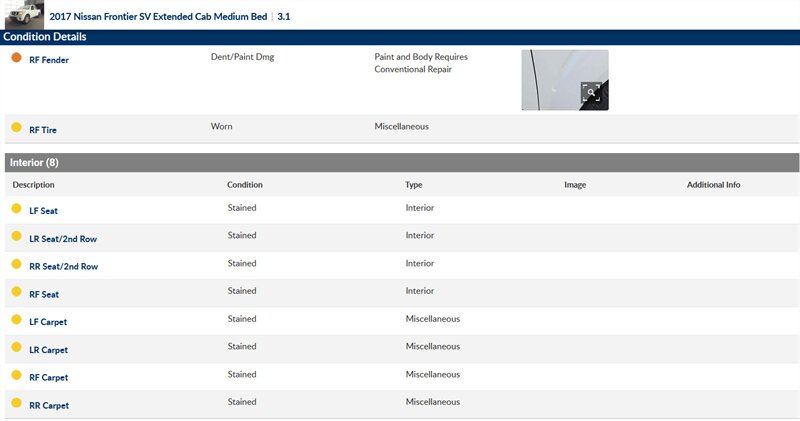Open the RF Fender condition item

pos(49,60)
